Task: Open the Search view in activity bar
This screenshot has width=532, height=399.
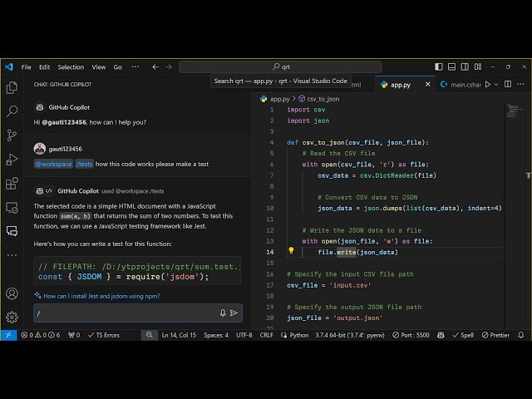Action: coord(12,111)
